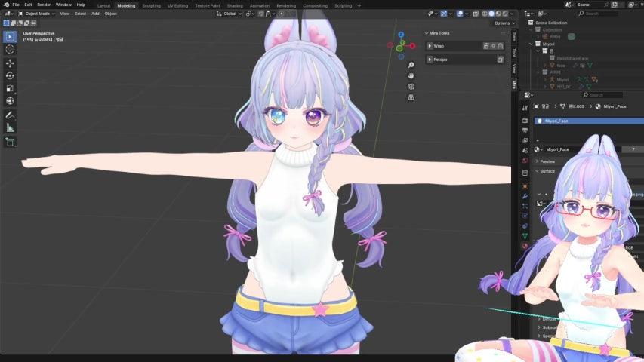Activate the Measure tool
Viewport: 644px width, 362px height.
10,128
